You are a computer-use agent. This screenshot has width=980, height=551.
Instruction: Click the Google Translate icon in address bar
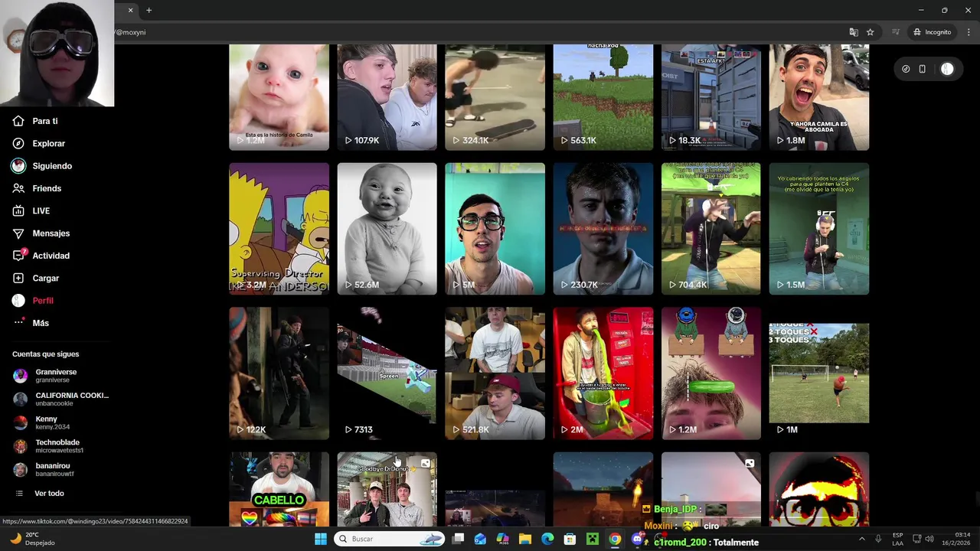coord(854,32)
